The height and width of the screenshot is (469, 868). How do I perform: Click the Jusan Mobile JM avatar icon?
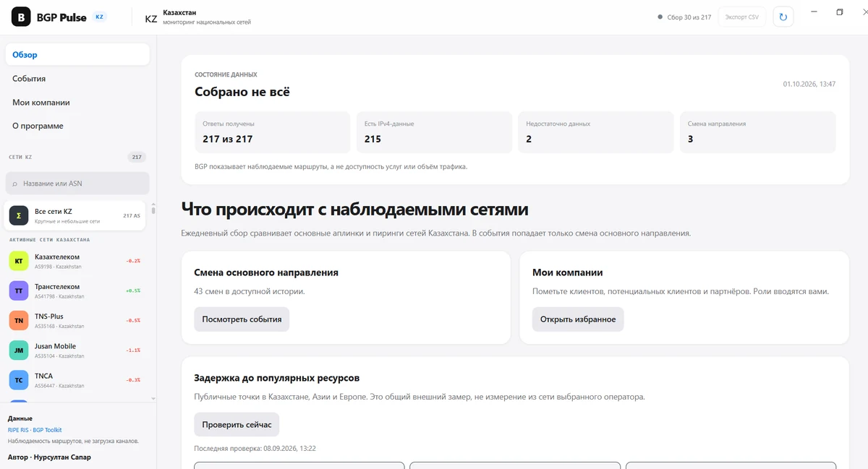[19, 350]
